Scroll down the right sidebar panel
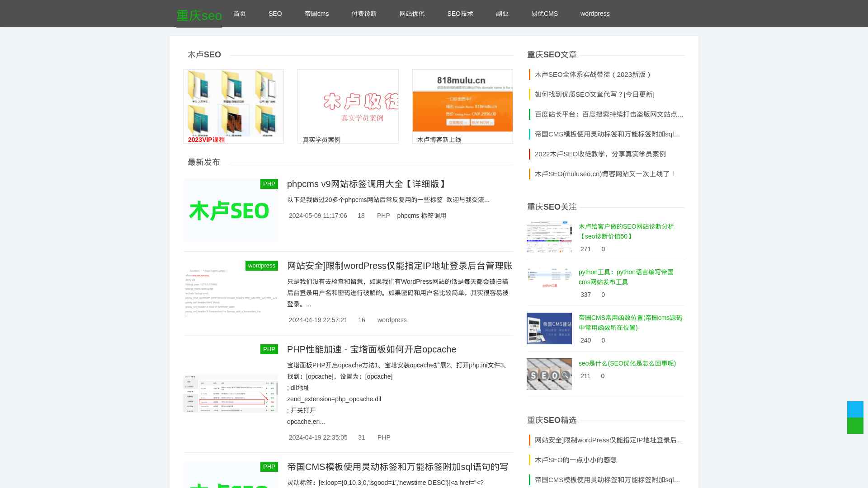Viewport: 868px width, 488px height. (x=855, y=425)
